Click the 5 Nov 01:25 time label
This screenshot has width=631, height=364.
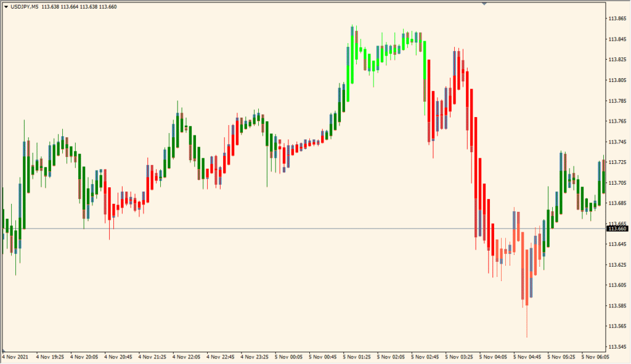[357, 357]
